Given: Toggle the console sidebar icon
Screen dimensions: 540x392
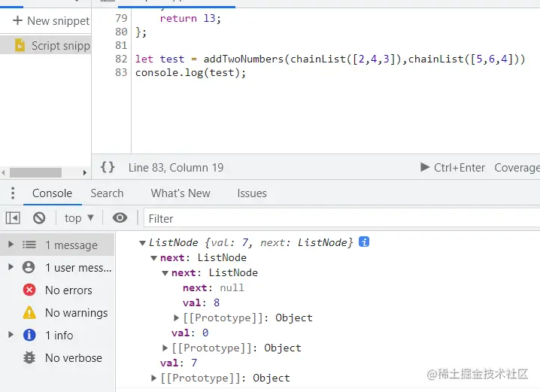Looking at the screenshot, I should (x=13, y=218).
